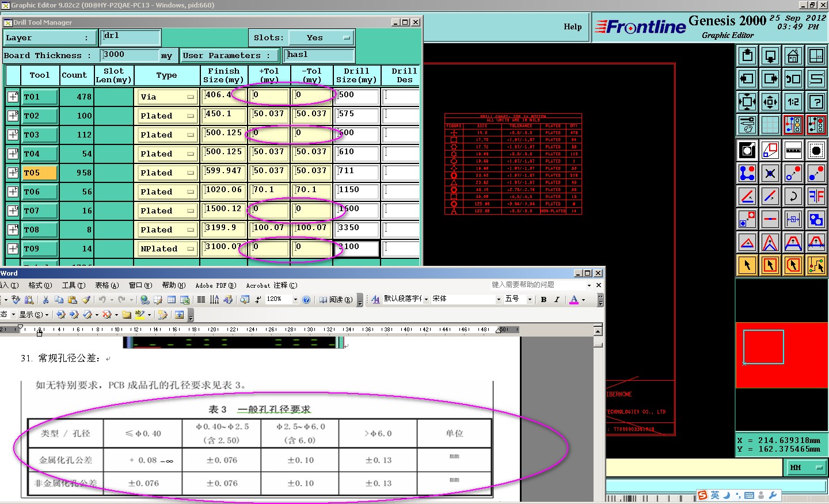Open the 120% zoom dropdown in Word
Image resolution: width=829 pixels, height=504 pixels.
pyautogui.click(x=295, y=300)
